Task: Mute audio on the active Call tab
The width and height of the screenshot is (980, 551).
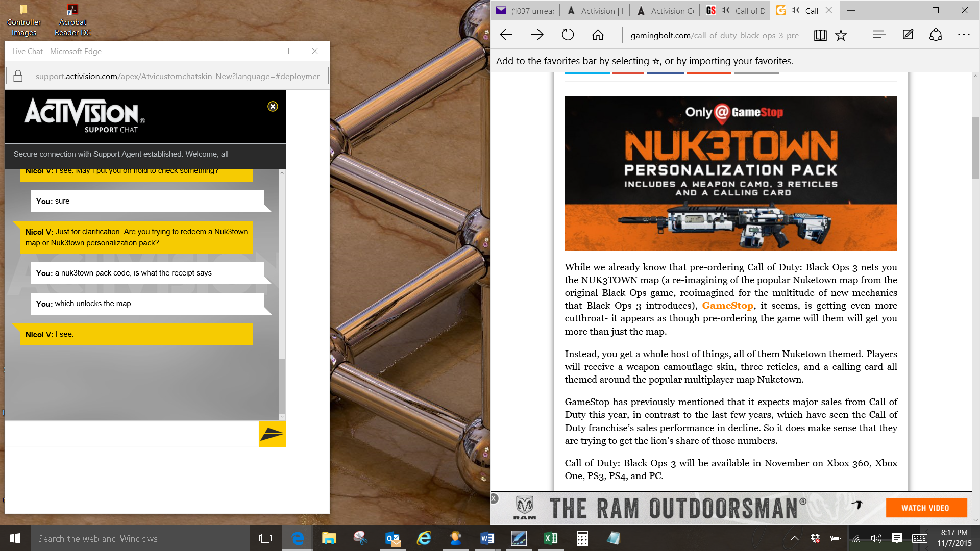Action: click(x=795, y=10)
